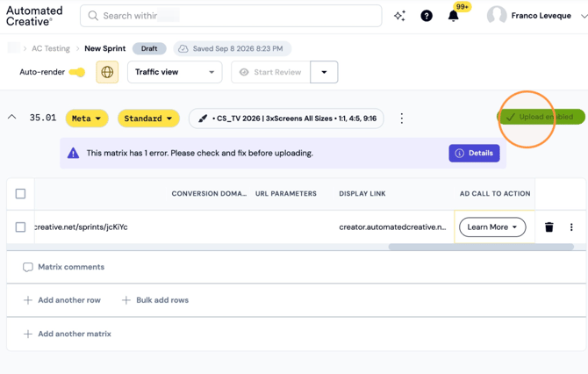Click the CS_TV 2026 template selector

(x=286, y=119)
